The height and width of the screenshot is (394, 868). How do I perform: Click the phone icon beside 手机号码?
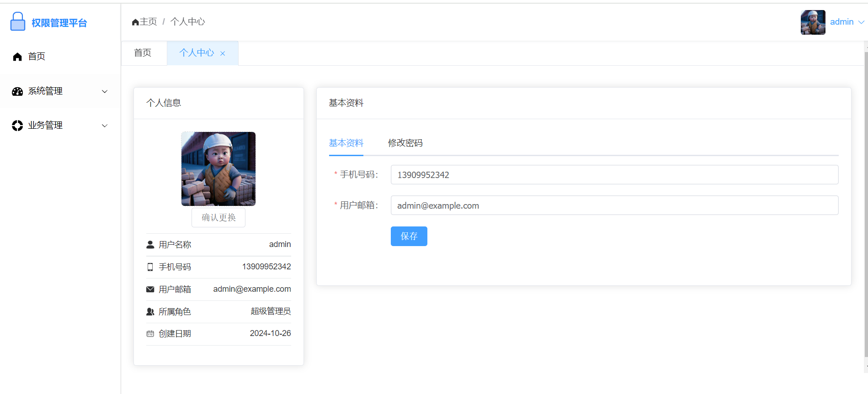point(150,267)
